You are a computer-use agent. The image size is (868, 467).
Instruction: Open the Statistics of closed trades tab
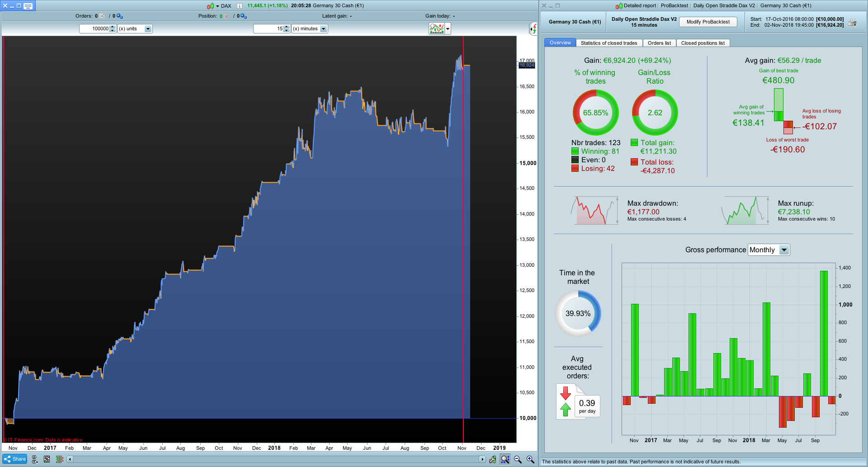(609, 43)
